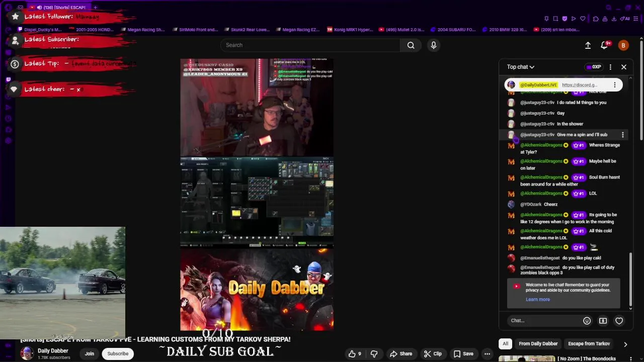This screenshot has height=362, width=644.
Task: Click the Clip button
Action: pos(433,354)
